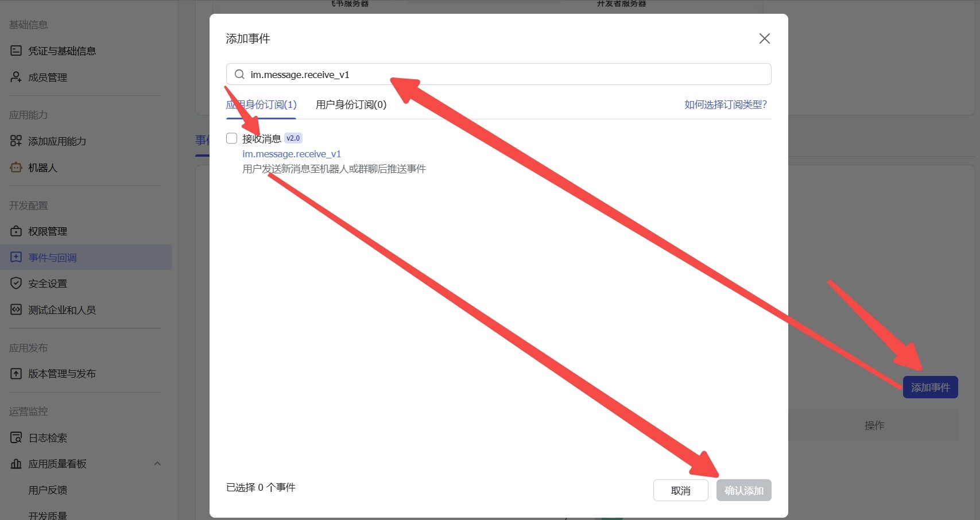The height and width of the screenshot is (520, 980).
Task: Open 用户反馈 in the sidebar
Action: pyautogui.click(x=48, y=490)
